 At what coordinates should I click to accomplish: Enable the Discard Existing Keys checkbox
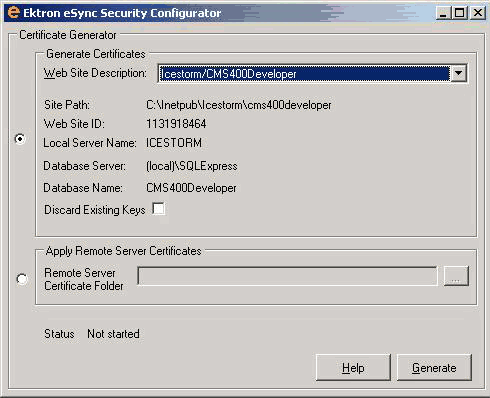click(x=158, y=209)
